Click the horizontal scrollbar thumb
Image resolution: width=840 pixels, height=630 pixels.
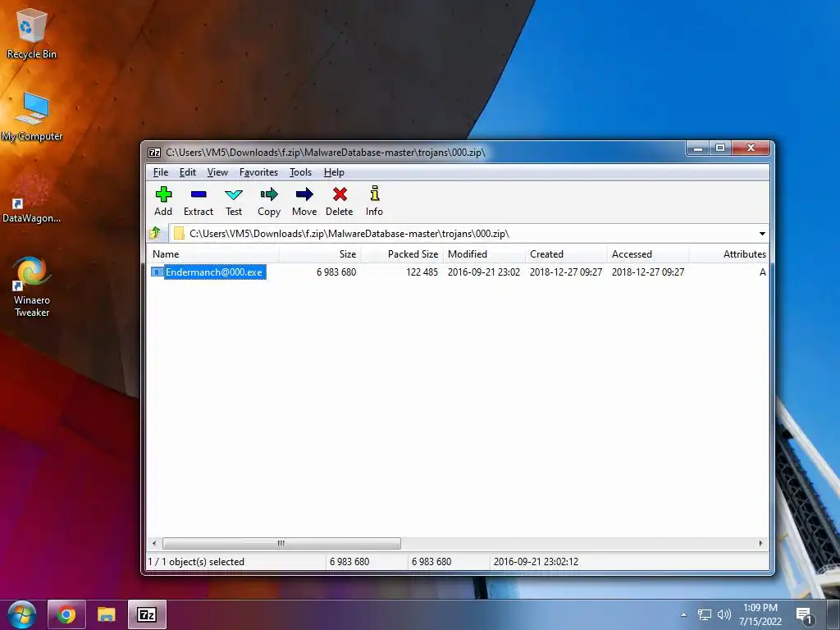(x=281, y=543)
